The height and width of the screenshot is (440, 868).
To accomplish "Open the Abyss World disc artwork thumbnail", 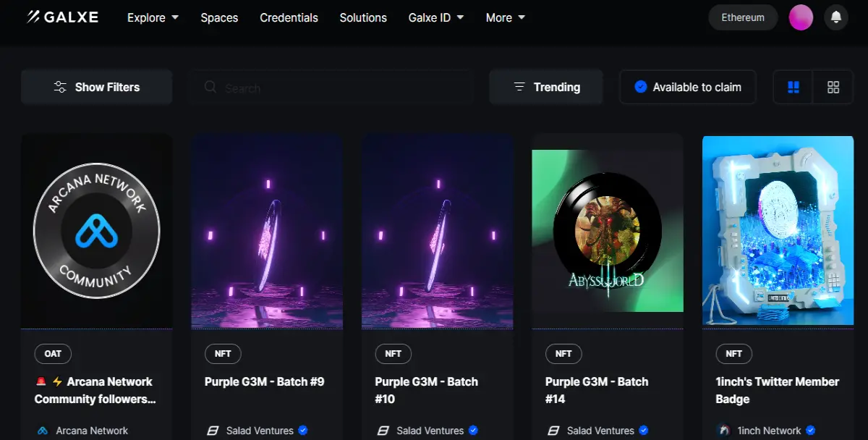I will tap(608, 231).
